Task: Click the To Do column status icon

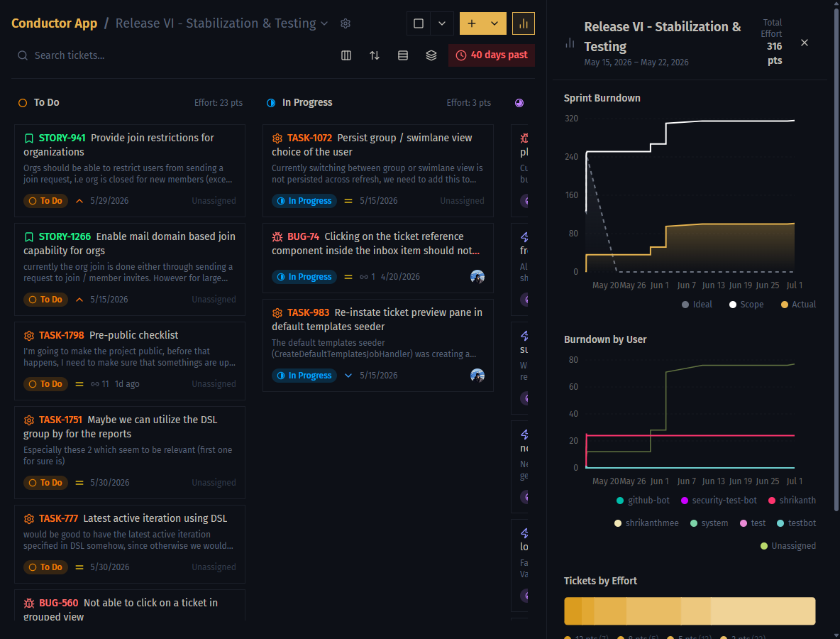Action: [x=23, y=103]
